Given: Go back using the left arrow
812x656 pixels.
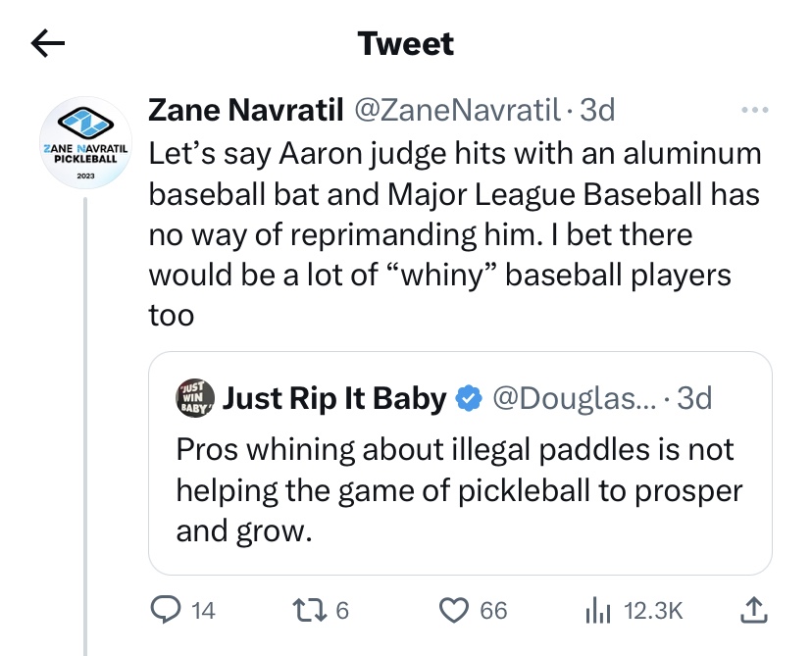Looking at the screenshot, I should pyautogui.click(x=48, y=43).
